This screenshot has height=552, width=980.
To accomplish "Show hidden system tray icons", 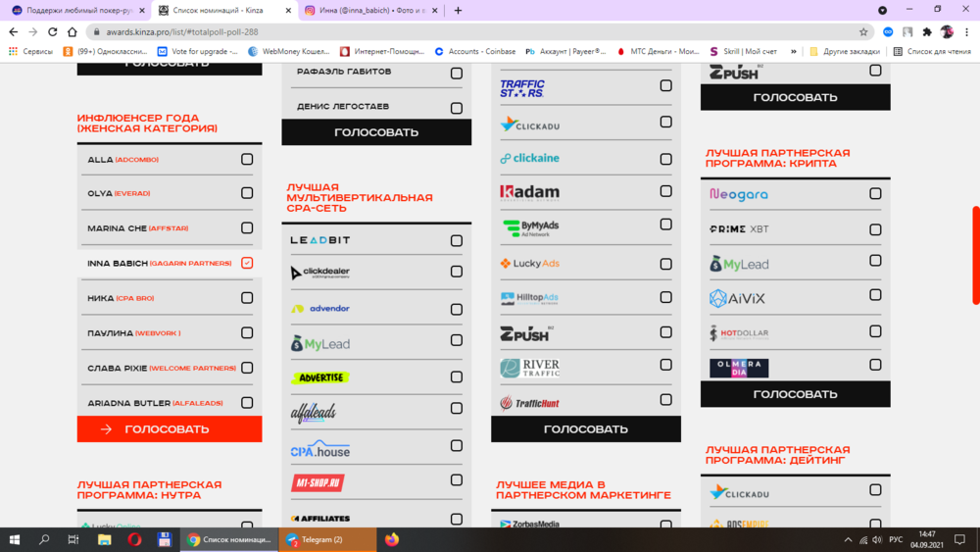I will pyautogui.click(x=848, y=539).
